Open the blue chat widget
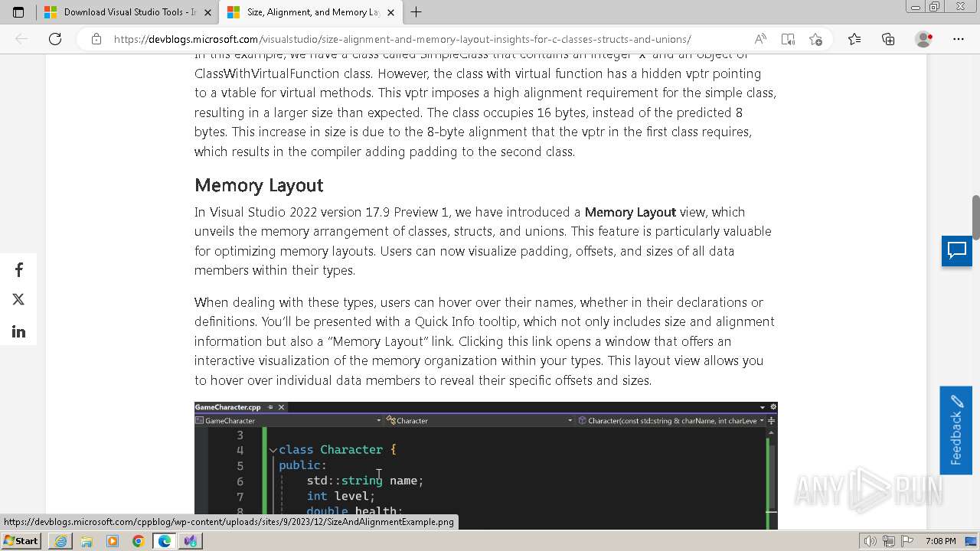 [957, 251]
